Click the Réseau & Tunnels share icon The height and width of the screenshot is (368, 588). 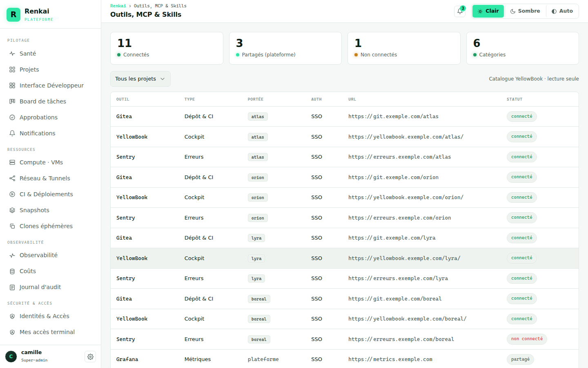12,178
